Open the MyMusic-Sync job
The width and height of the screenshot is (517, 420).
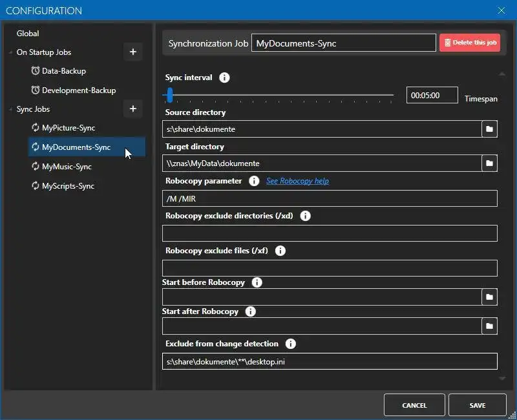67,167
